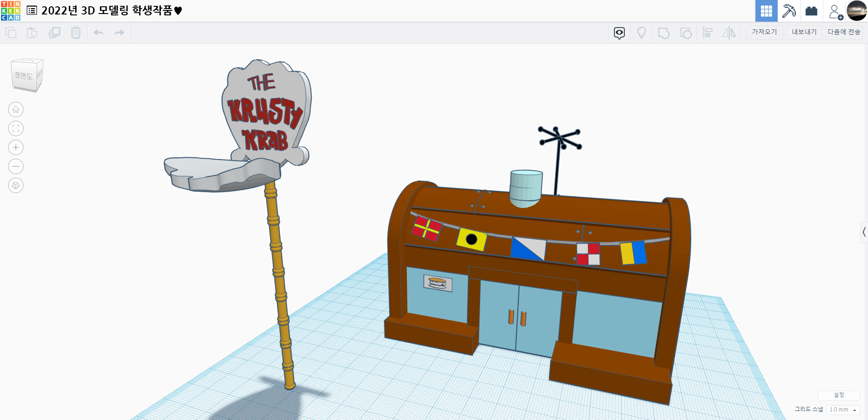Click the Duplicate and repeat icon
This screenshot has width=868, height=420.
(x=54, y=33)
